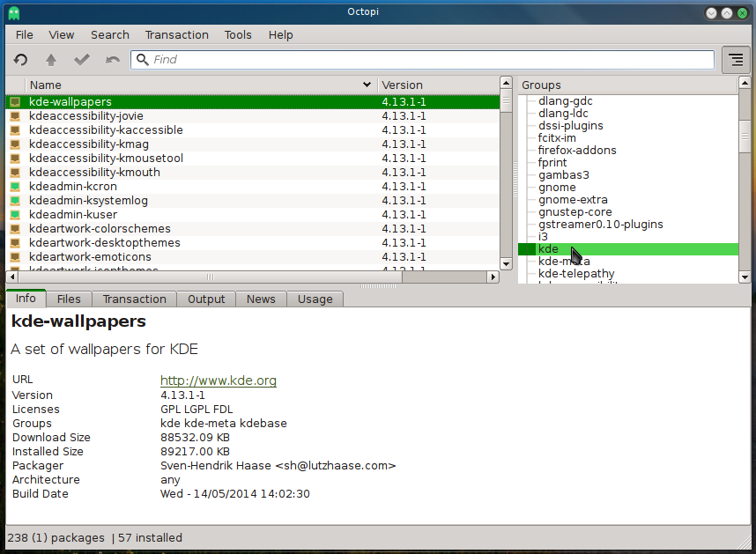Viewport: 756px width, 554px height.
Task: Click the package icon beside kdeaccessibility-kaccessible
Action: [x=16, y=130]
